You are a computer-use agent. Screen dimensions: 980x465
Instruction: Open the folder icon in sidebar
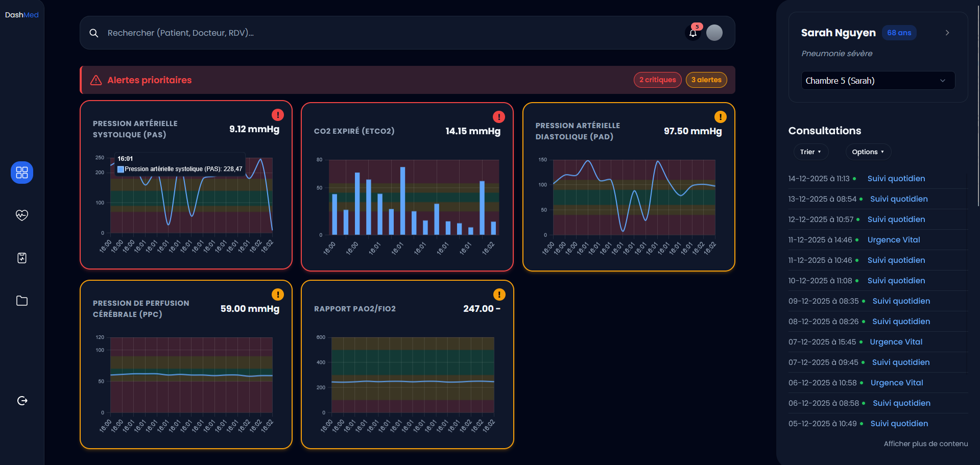(22, 301)
